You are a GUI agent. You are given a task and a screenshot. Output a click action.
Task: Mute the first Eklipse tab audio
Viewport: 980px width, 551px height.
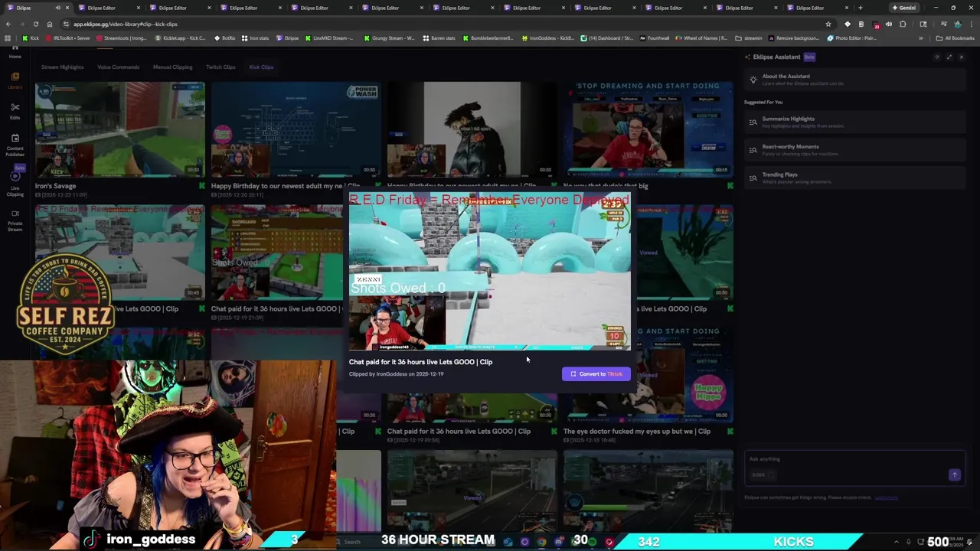point(57,8)
